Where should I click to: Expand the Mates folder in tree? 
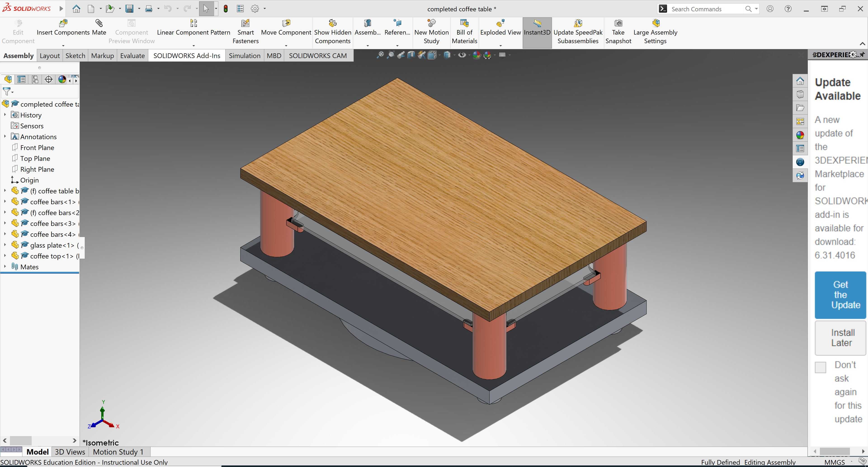point(5,266)
